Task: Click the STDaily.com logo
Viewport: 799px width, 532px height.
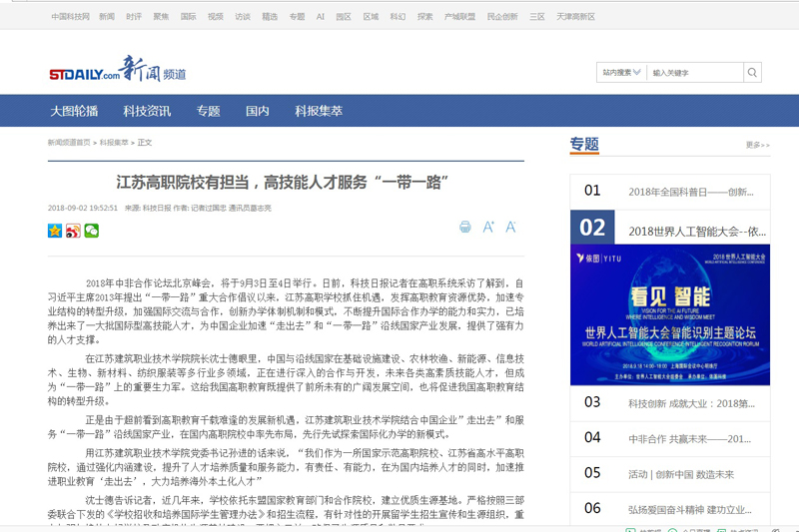Action: (84, 73)
